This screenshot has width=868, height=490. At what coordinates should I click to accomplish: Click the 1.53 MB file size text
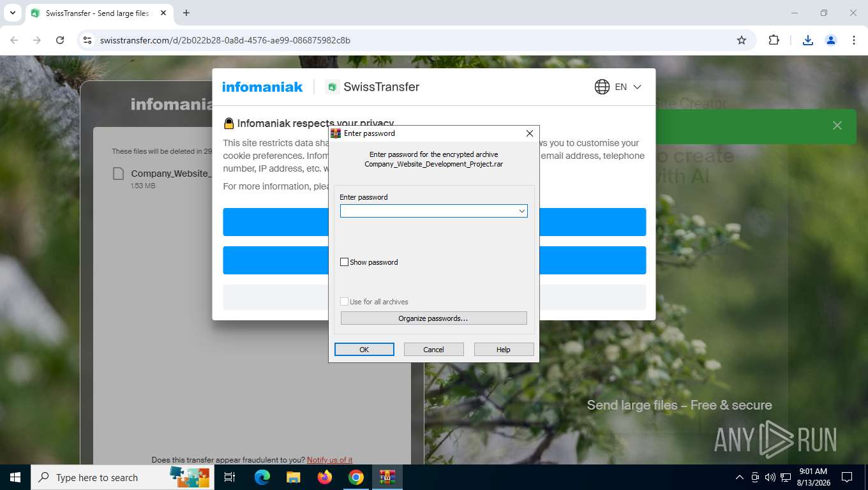click(143, 186)
